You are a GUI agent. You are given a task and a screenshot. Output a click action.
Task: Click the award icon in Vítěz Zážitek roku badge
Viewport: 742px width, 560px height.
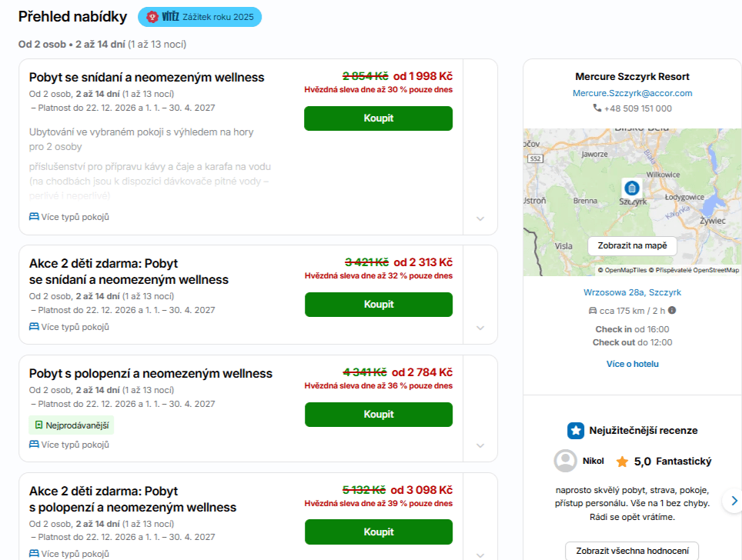click(x=152, y=17)
